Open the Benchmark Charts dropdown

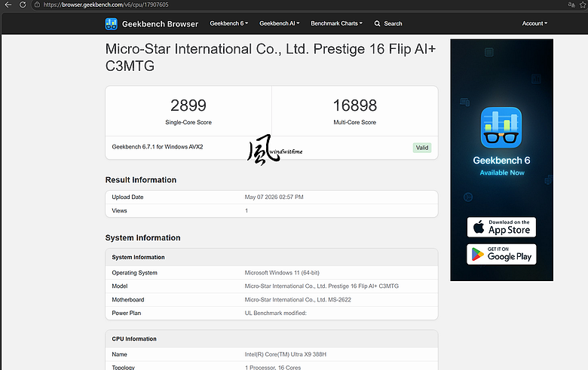pyautogui.click(x=336, y=23)
